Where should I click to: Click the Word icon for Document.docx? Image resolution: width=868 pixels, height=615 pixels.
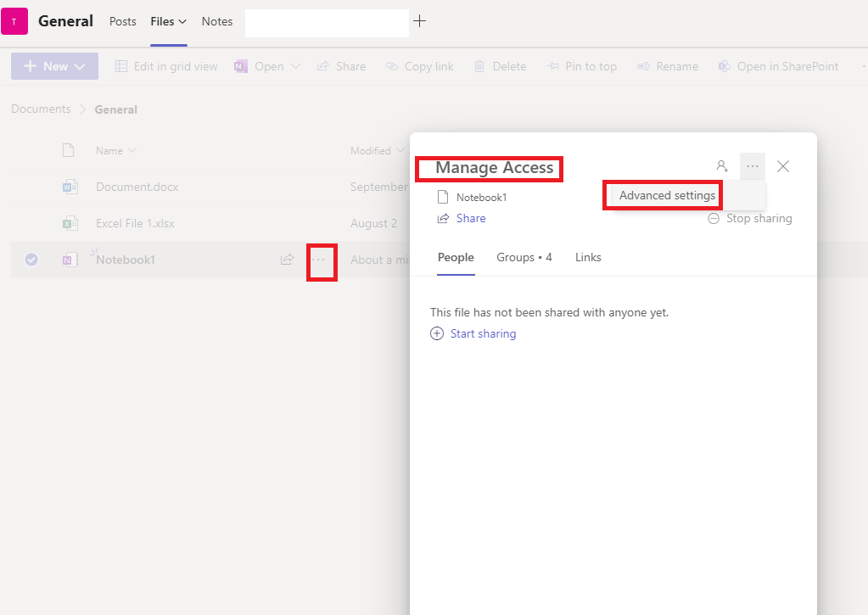pyautogui.click(x=70, y=187)
